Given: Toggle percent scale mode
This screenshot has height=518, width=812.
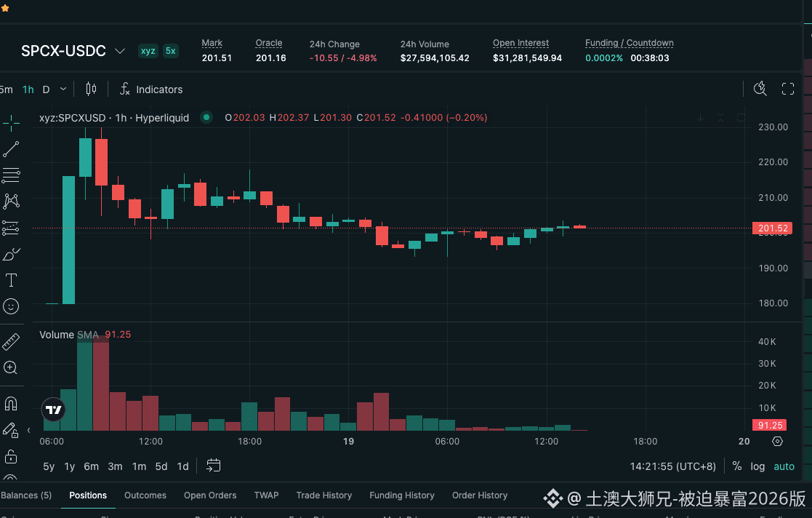Looking at the screenshot, I should (737, 466).
